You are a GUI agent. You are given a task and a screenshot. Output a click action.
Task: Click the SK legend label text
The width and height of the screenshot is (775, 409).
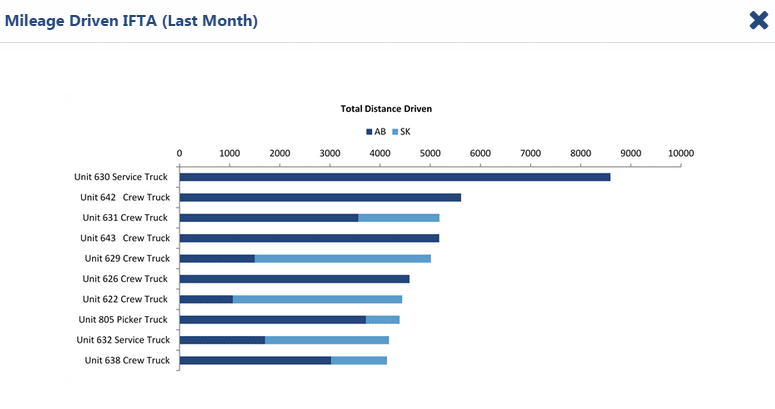pos(405,132)
